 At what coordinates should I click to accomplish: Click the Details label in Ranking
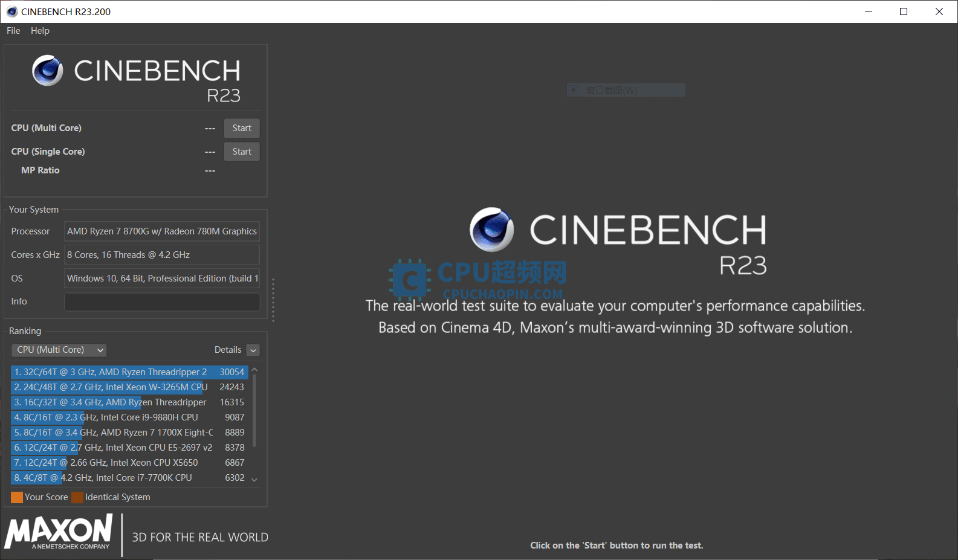pos(227,350)
